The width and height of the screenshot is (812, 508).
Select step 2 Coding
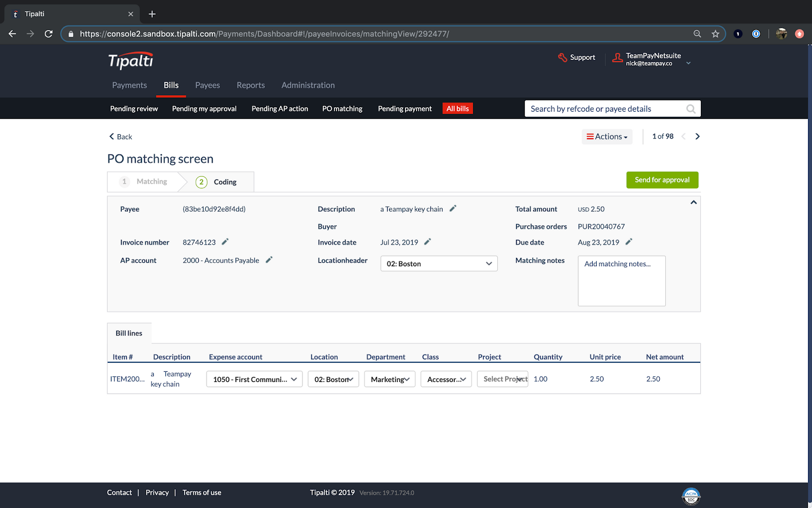pyautogui.click(x=216, y=182)
